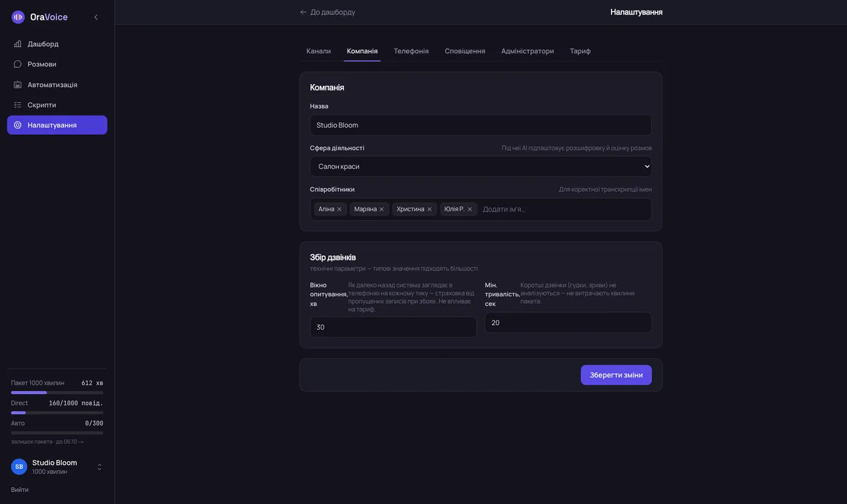Switch to the Телефонія tab
The width and height of the screenshot is (847, 504).
(x=411, y=51)
